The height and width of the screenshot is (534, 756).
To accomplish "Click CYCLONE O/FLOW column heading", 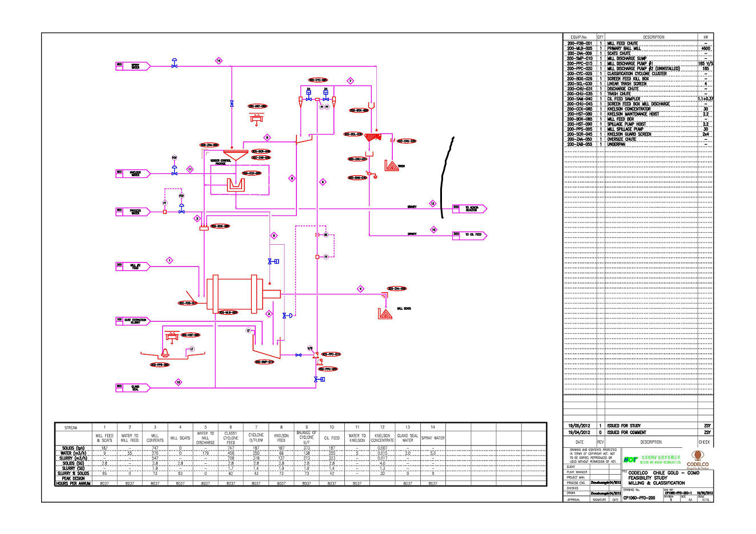I will [256, 438].
